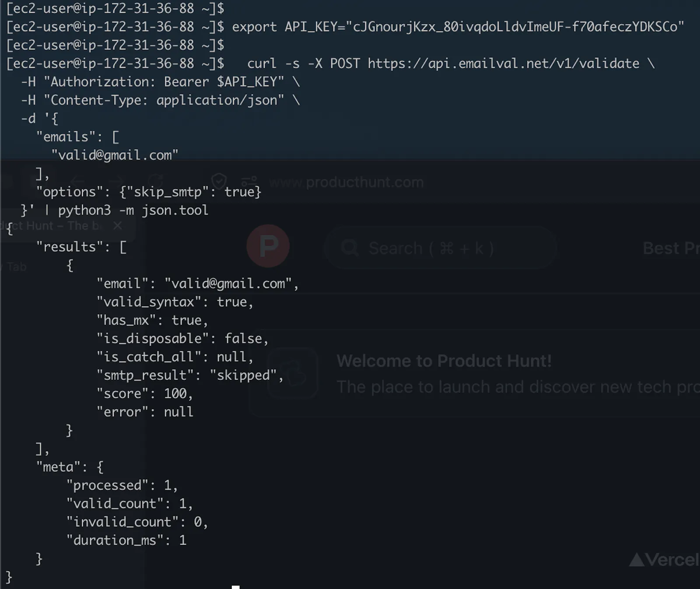Click the "duration_ms": 1 line
Viewport: 700px width, 589px height.
click(x=126, y=541)
